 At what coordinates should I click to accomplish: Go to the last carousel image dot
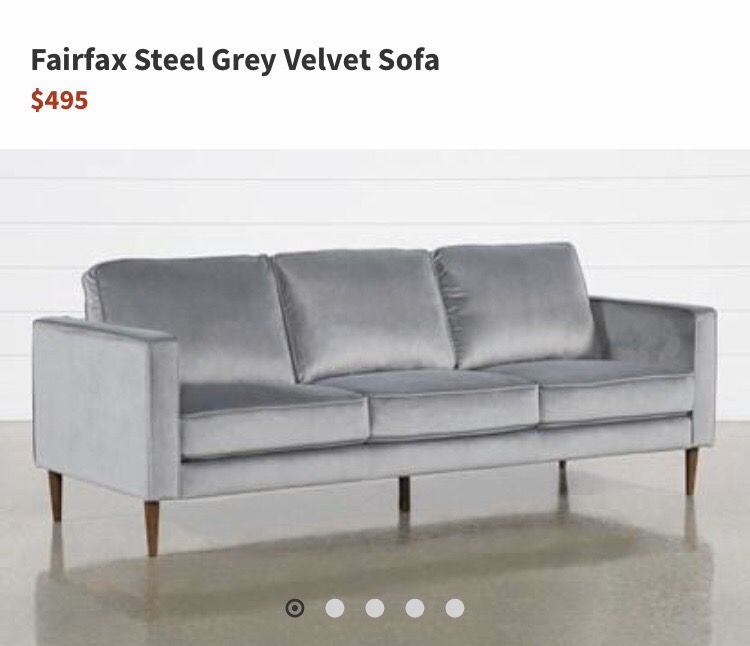(454, 608)
